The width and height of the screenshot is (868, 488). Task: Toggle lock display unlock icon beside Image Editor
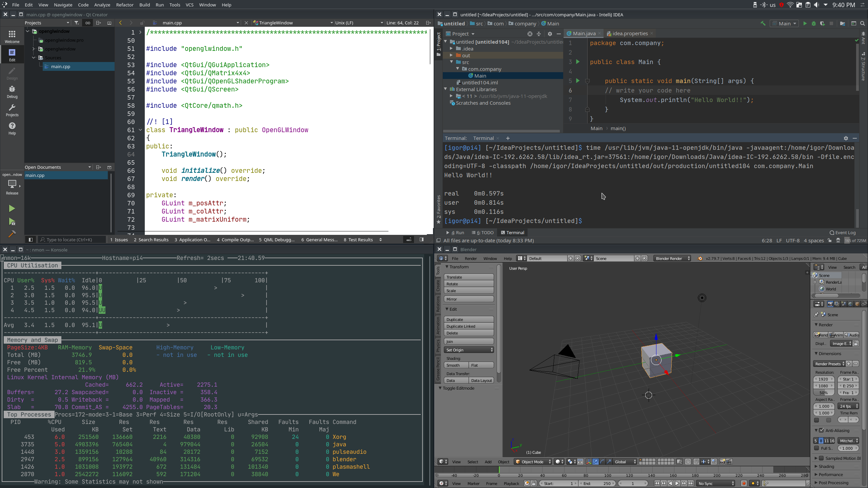tap(856, 344)
